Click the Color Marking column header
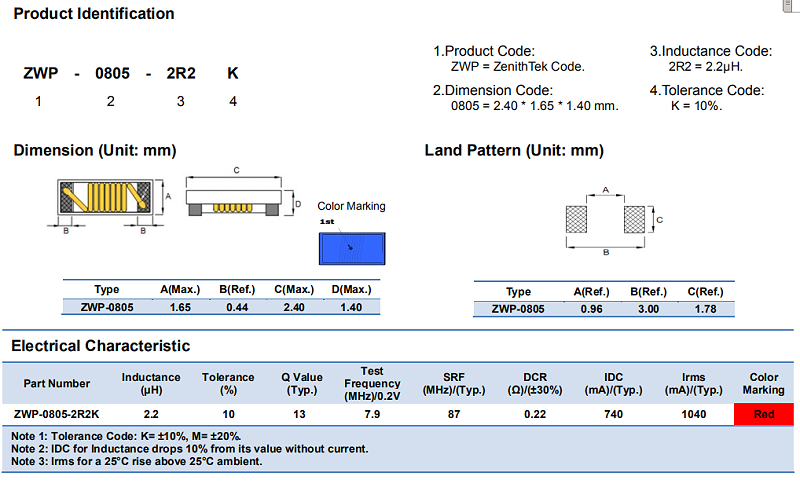800x491 pixels. (763, 384)
